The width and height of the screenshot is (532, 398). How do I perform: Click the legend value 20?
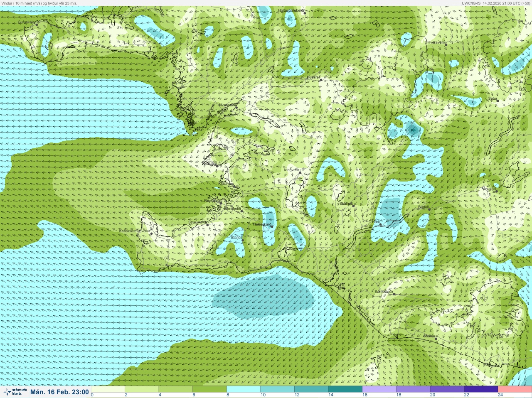point(433,395)
